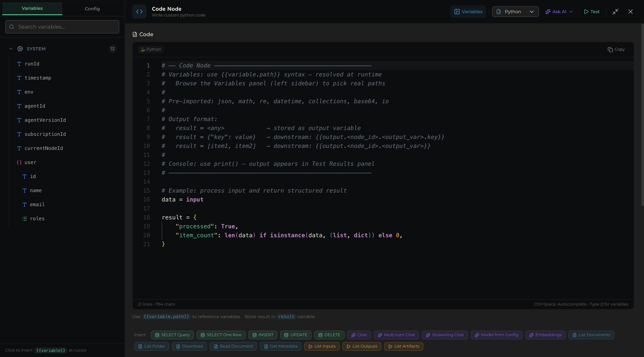Image resolution: width=644 pixels, height=357 pixels.
Task: Click the roles list icon
Action: tap(25, 219)
